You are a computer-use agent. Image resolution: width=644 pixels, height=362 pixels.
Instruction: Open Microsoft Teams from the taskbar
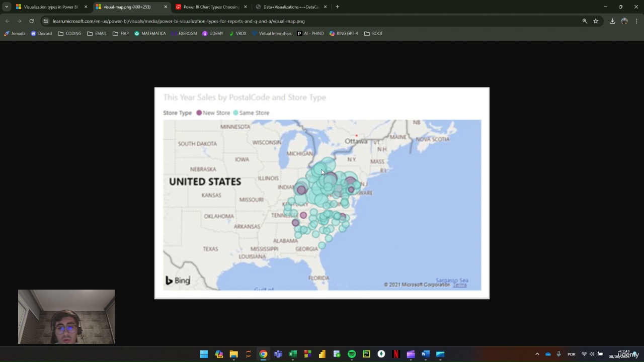278,354
